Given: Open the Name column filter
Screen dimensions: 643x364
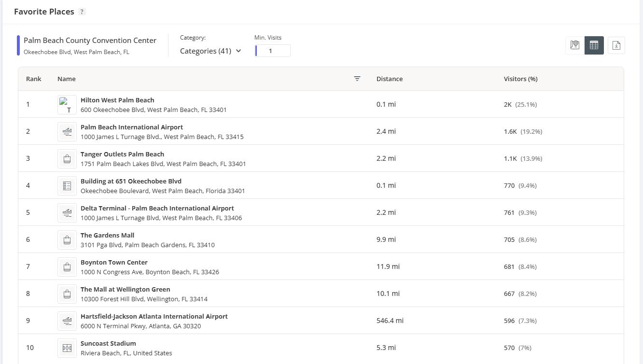Looking at the screenshot, I should click(357, 79).
